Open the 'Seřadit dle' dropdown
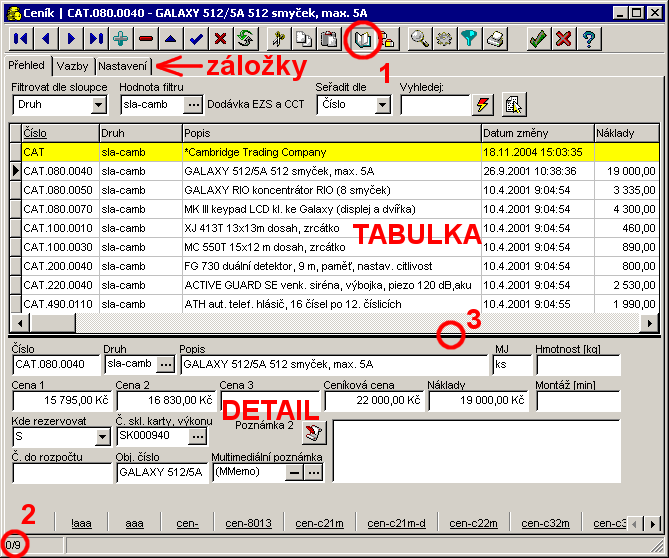 382,104
